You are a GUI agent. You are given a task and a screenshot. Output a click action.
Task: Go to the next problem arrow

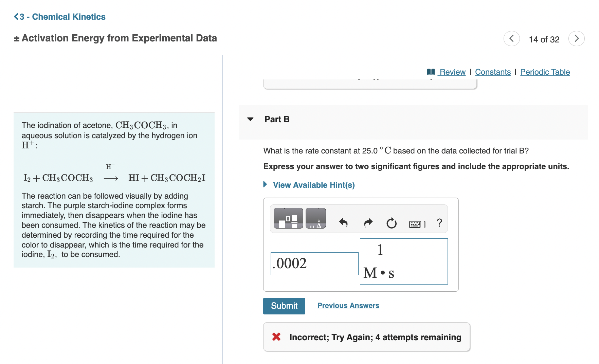tap(576, 39)
